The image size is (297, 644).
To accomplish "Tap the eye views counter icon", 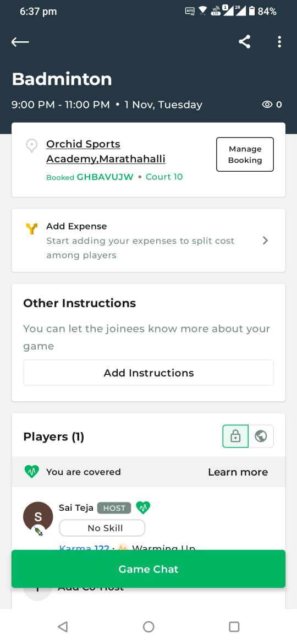I will [x=267, y=105].
